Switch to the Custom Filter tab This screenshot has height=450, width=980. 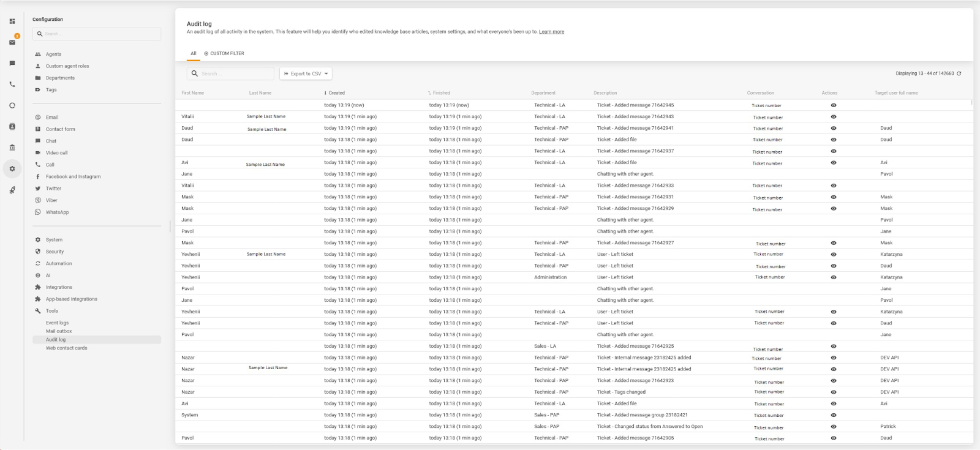point(224,54)
